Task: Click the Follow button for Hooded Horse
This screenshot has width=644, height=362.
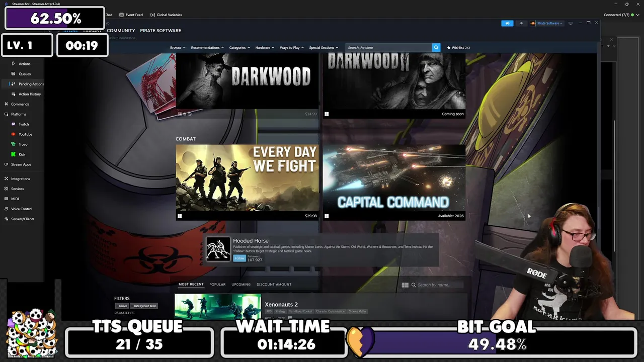Action: (239, 258)
